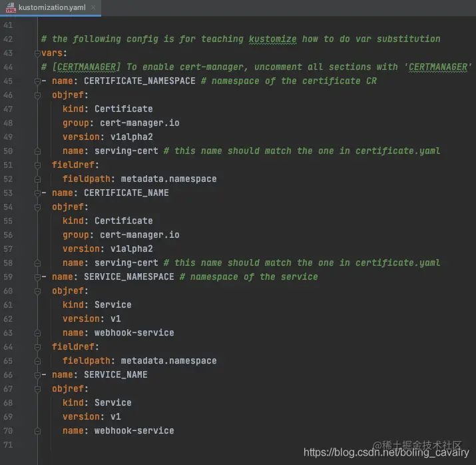476x465 pixels.
Task: Click 'Service' kind value on line 68
Action: click(x=113, y=403)
